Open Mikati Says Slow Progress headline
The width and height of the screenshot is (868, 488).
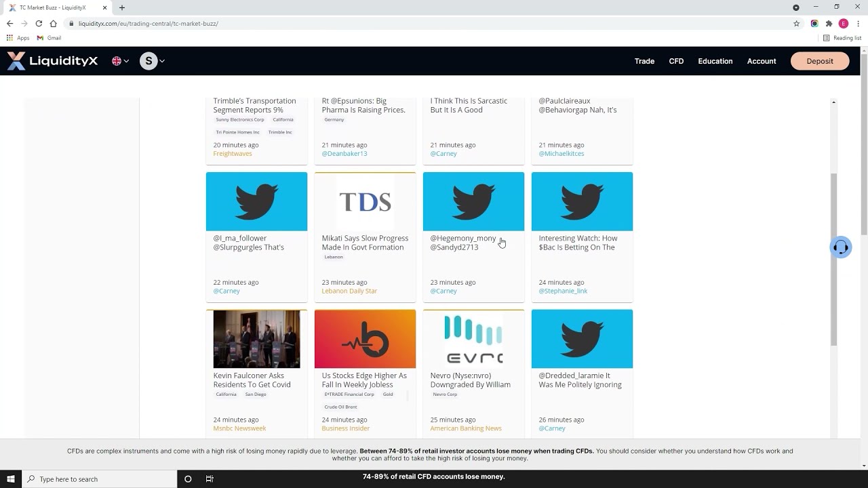pyautogui.click(x=365, y=243)
